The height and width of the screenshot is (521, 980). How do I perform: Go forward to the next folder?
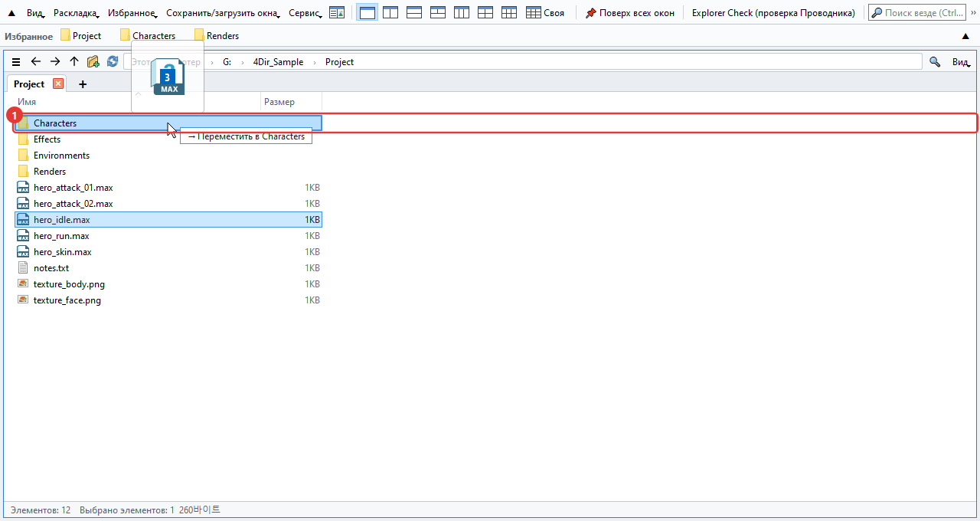pos(54,62)
